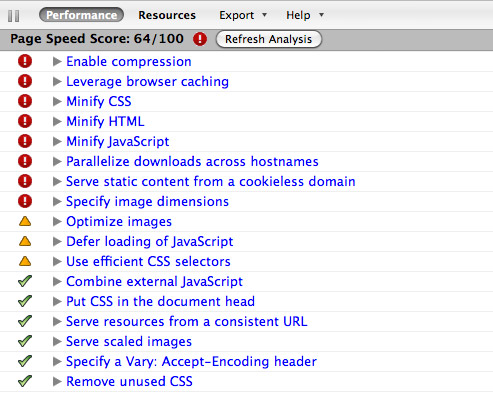
Task: Click error icon next to Minify HTML
Action: coord(25,121)
